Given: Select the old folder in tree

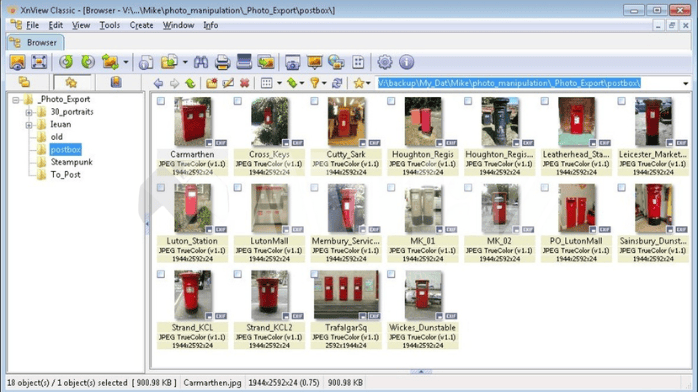Looking at the screenshot, I should (x=57, y=137).
